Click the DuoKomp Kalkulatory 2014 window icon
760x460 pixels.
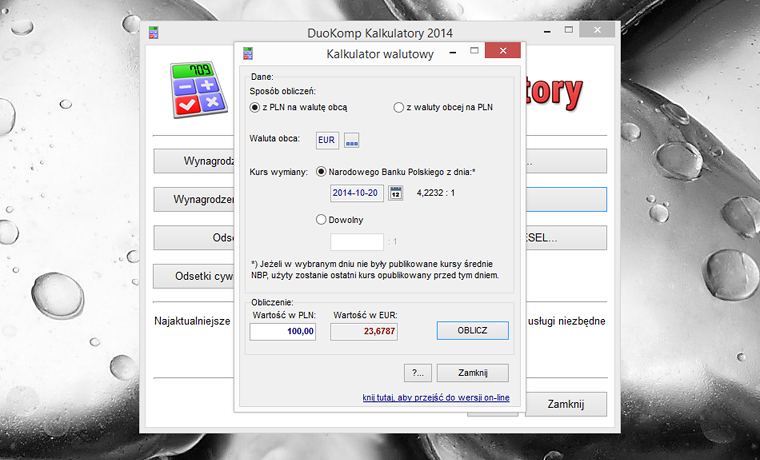coord(154,33)
